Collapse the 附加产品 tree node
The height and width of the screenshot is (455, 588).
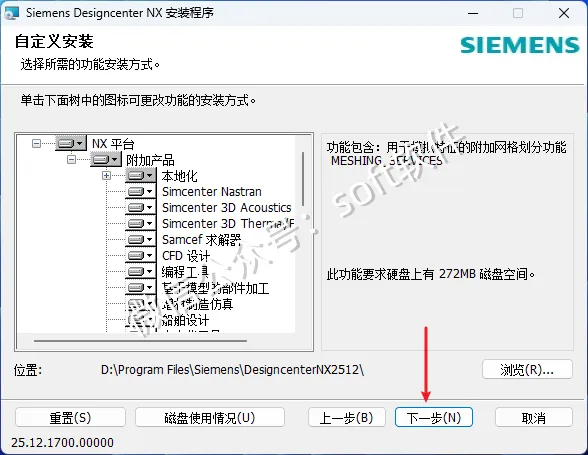click(x=71, y=159)
